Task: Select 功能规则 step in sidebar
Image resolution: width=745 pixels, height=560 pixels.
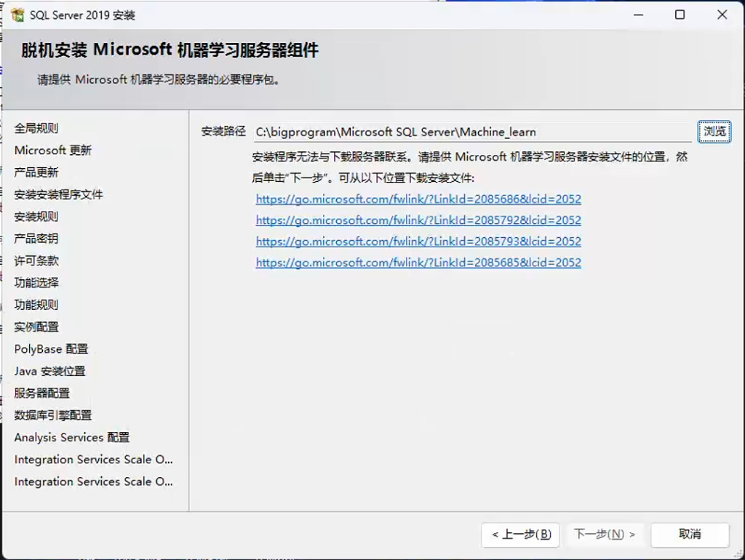Action: pyautogui.click(x=36, y=305)
